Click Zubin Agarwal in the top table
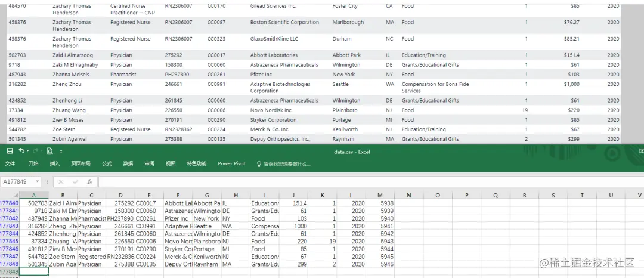 [x=70, y=139]
